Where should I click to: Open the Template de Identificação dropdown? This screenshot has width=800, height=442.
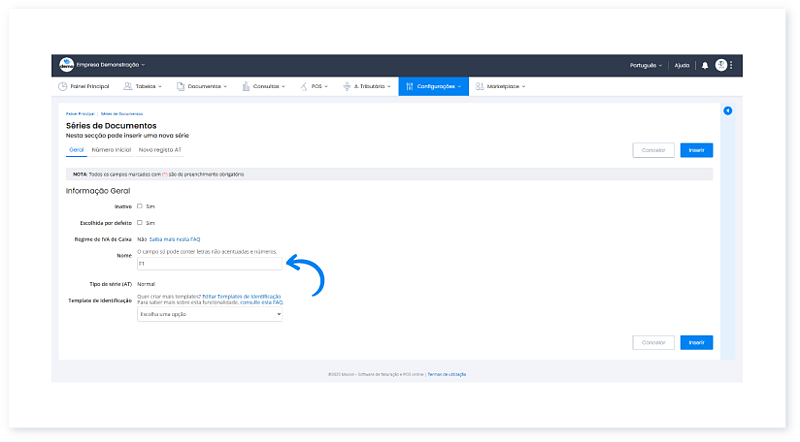tap(210, 314)
